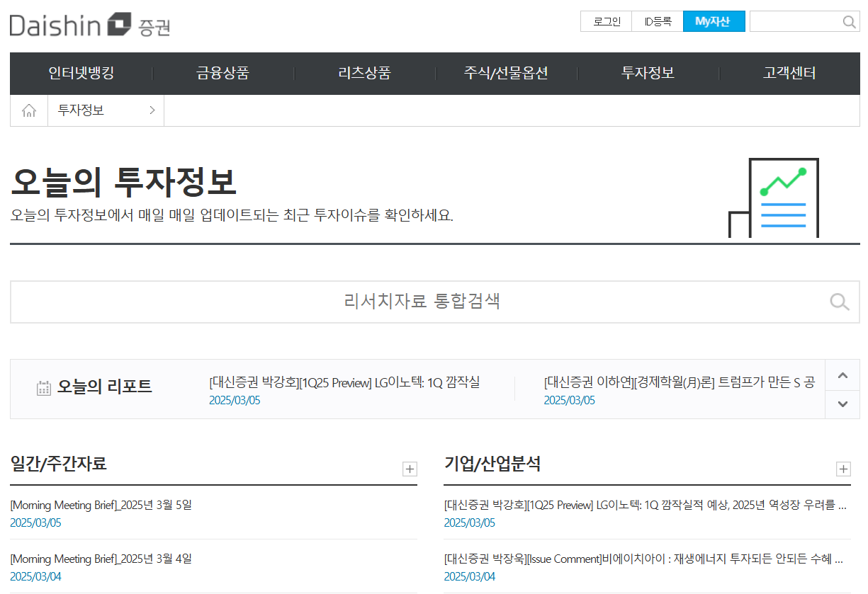Image resolution: width=868 pixels, height=594 pixels.
Task: Click the magnifier in the 리서치자료 통합검색 bar
Action: [839, 302]
